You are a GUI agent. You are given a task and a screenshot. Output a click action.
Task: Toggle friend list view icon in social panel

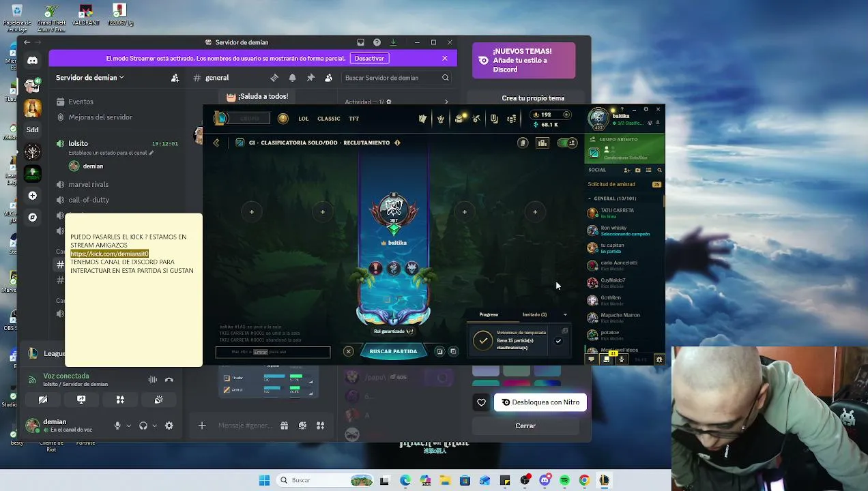[648, 170]
